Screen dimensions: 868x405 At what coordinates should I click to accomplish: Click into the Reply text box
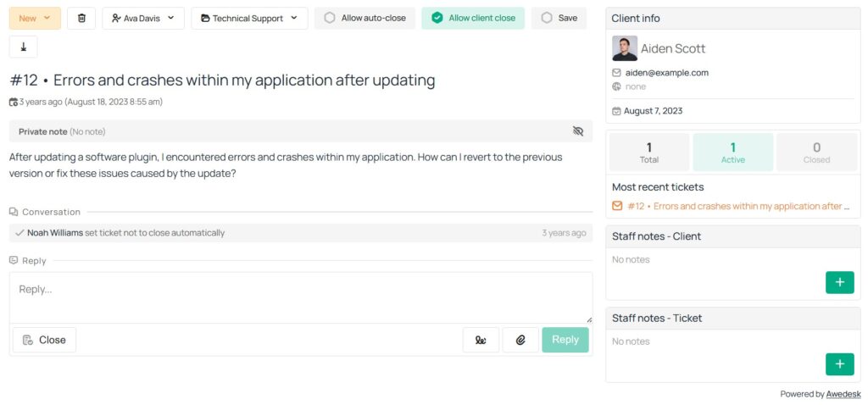pos(300,297)
